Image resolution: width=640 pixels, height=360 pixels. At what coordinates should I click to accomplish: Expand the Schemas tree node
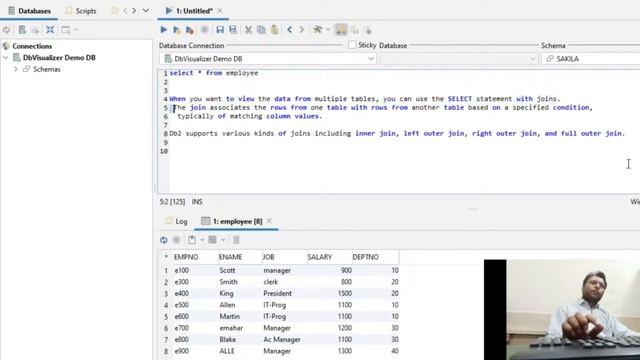16,69
